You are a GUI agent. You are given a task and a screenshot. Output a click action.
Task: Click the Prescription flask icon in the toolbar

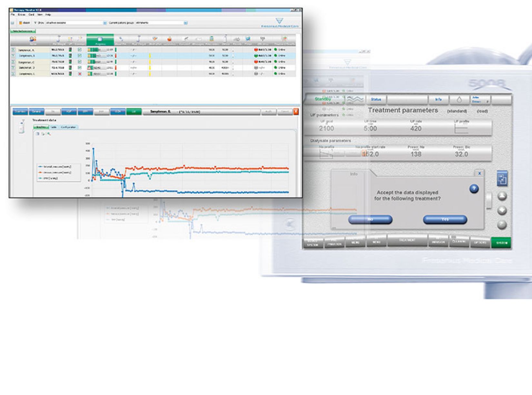tap(212, 38)
